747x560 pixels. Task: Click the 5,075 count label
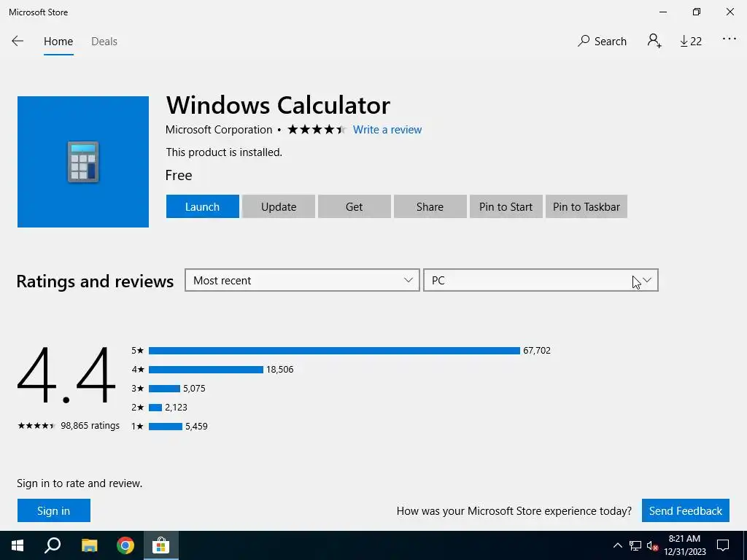coord(194,389)
